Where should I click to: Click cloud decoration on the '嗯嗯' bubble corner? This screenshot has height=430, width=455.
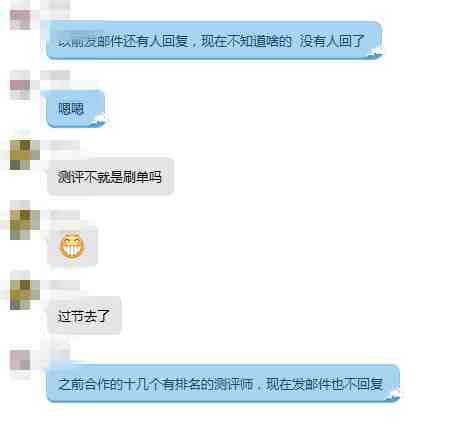[100, 119]
